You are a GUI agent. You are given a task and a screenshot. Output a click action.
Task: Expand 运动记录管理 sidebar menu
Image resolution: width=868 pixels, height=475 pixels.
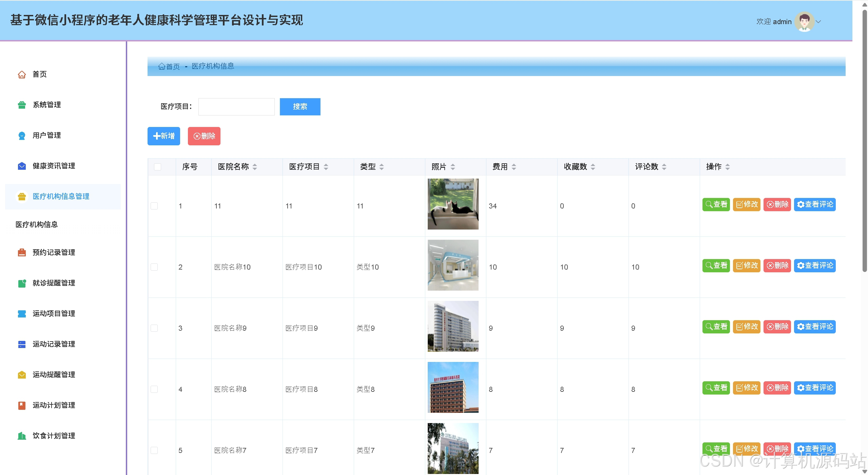(x=63, y=344)
